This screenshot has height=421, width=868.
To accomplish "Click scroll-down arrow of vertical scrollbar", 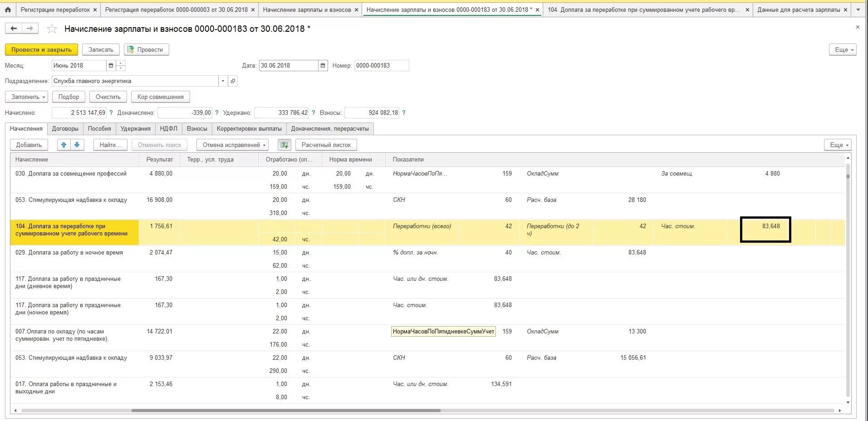I will pyautogui.click(x=848, y=402).
